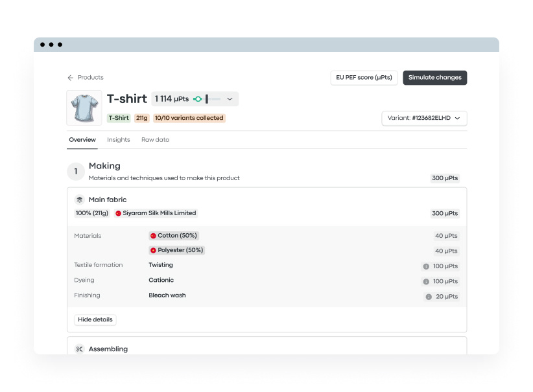Click the Hide details button
Screen dimensions: 533x392
95,319
